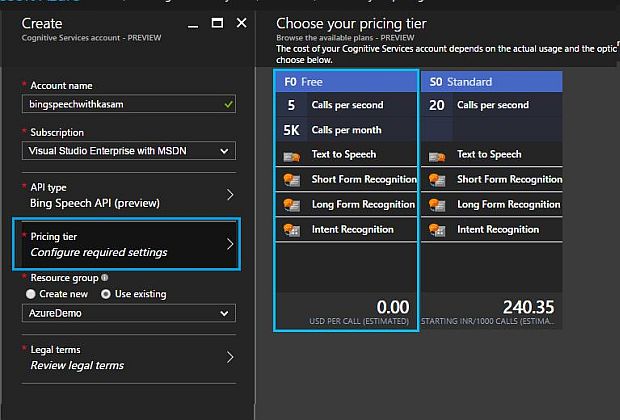Click Text to Speech icon in Free tier
The width and height of the screenshot is (620, 420).
(x=292, y=155)
